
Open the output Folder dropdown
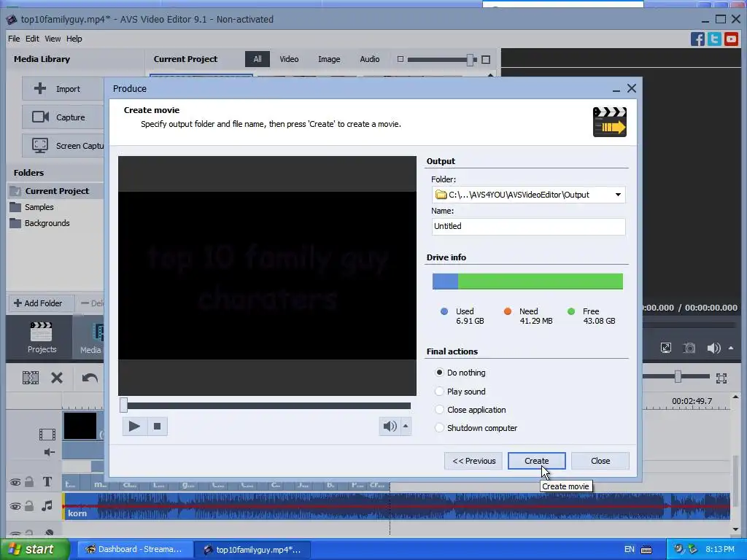coord(618,194)
